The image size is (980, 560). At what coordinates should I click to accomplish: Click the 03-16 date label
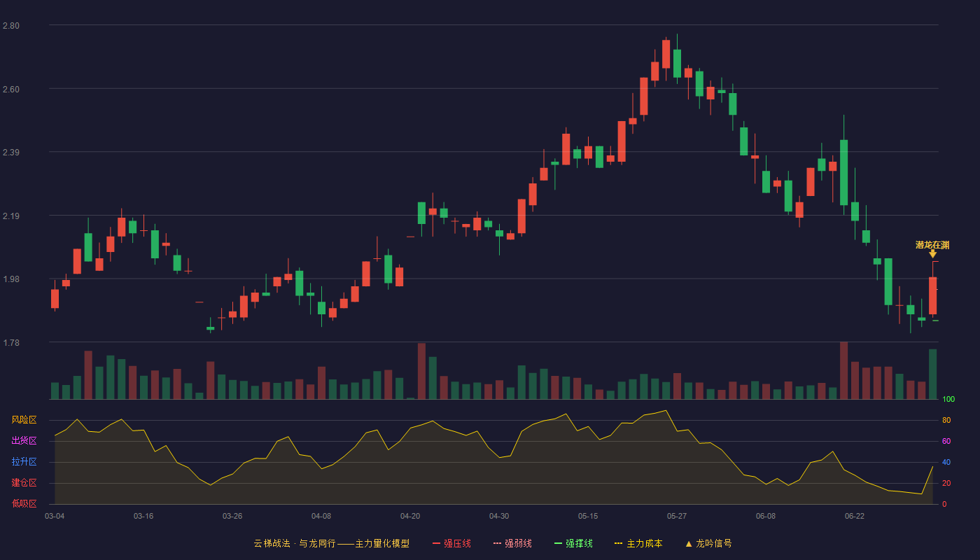(x=143, y=516)
